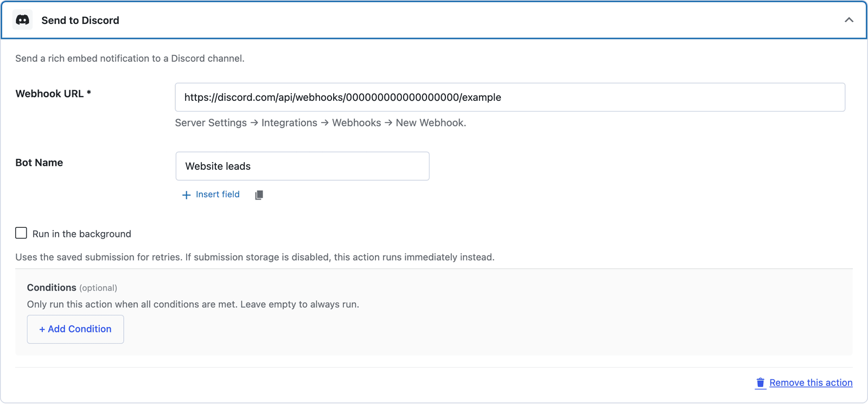Click the trash icon beside Remove this action
This screenshot has width=868, height=404.
[x=761, y=383]
